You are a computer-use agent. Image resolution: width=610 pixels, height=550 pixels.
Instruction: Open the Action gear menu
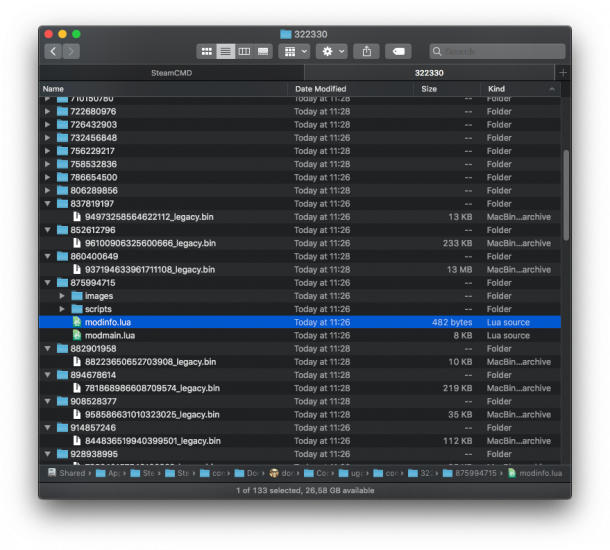[x=331, y=51]
